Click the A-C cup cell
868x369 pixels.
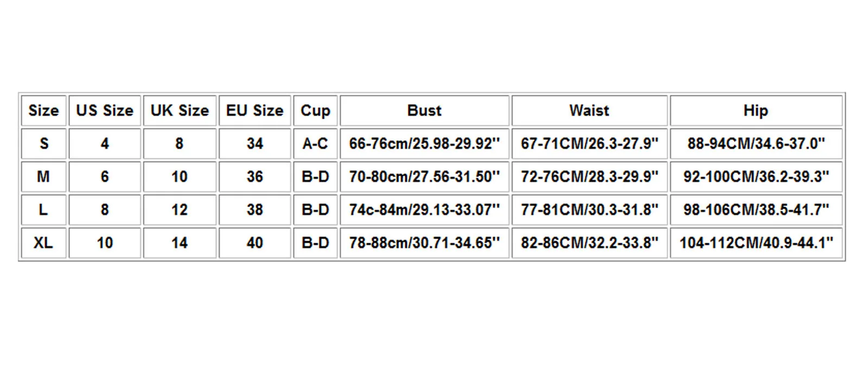(x=315, y=144)
